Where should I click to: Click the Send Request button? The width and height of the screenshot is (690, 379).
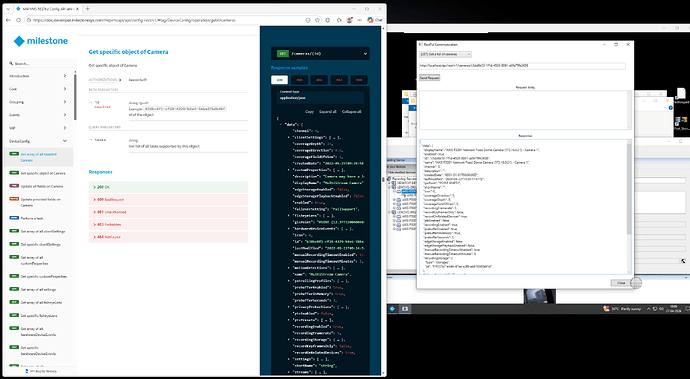429,77
